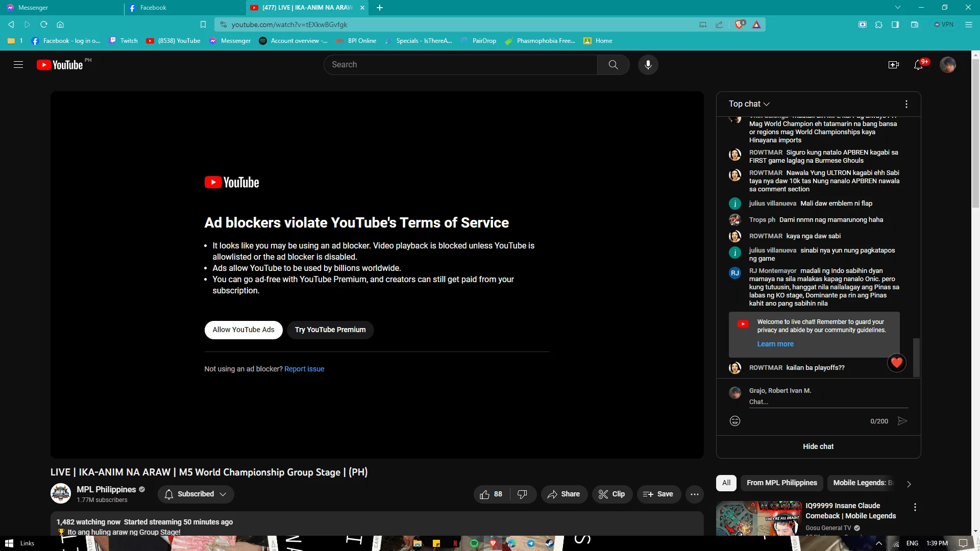
Task: Open a new browser tab
Action: tap(380, 8)
